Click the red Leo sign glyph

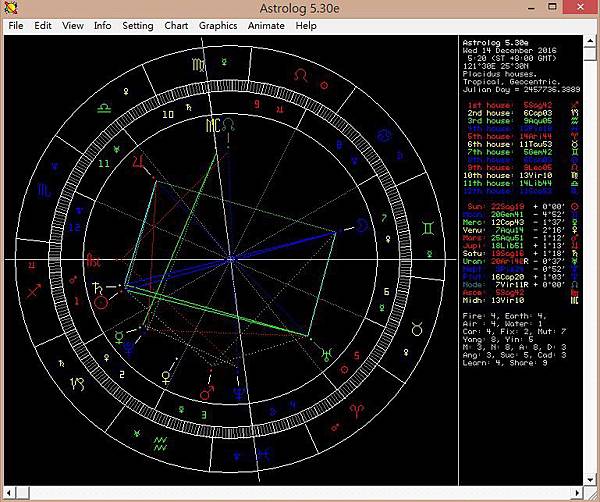(x=301, y=75)
